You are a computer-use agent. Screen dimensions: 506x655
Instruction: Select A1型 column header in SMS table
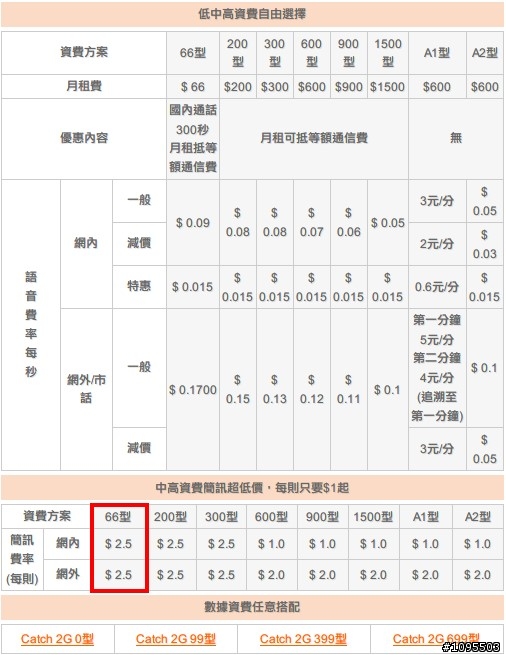(x=426, y=517)
